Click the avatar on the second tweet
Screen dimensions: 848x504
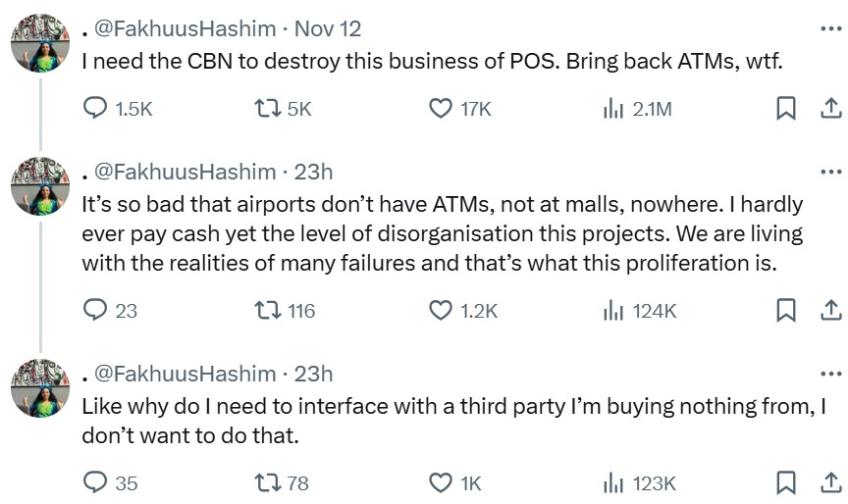[x=39, y=187]
